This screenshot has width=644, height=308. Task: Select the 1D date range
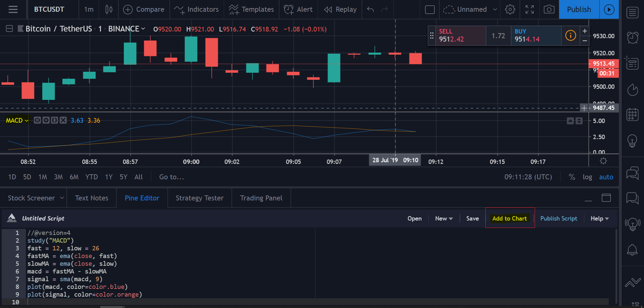point(12,177)
